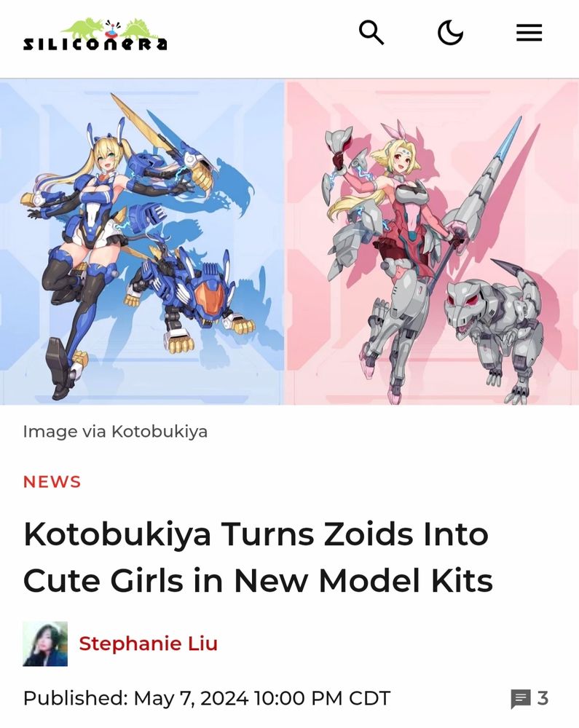Open the NEWS category link
579x728 pixels.
(52, 482)
